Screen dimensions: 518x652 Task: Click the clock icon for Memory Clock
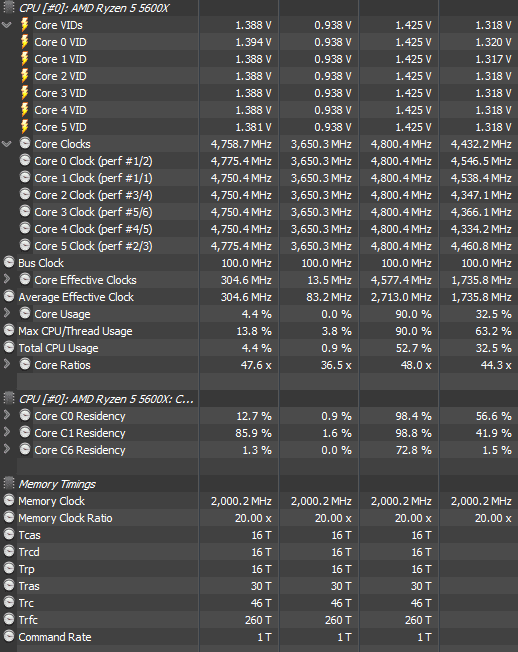(9, 500)
